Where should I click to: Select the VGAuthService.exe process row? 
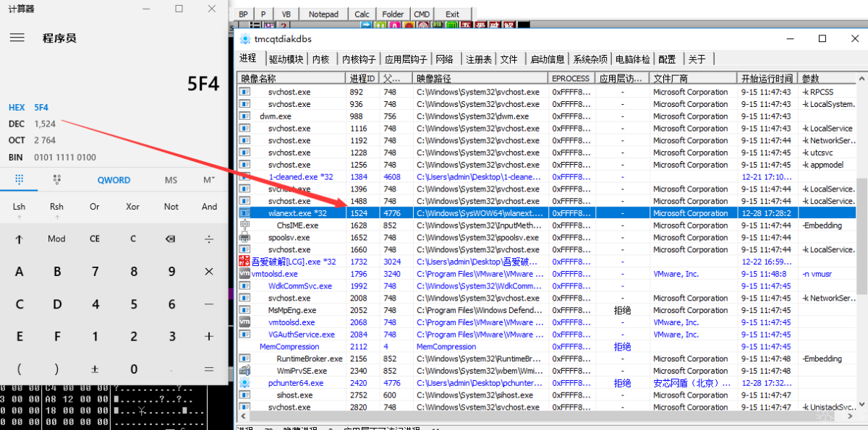[x=547, y=335]
